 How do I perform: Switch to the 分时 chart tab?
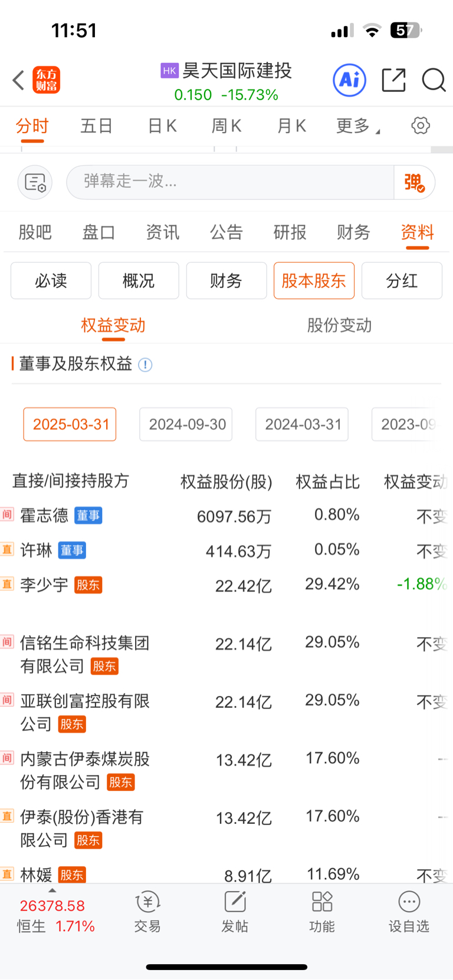tap(32, 126)
